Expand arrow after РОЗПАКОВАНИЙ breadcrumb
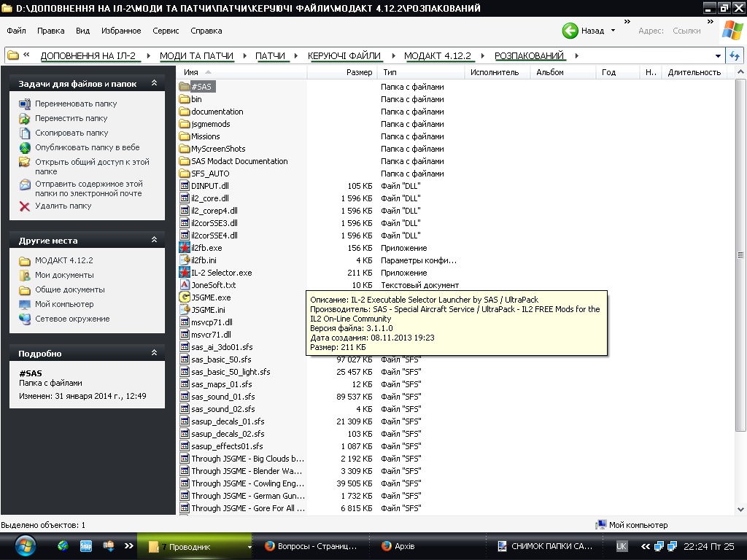The image size is (747, 560). pos(577,55)
